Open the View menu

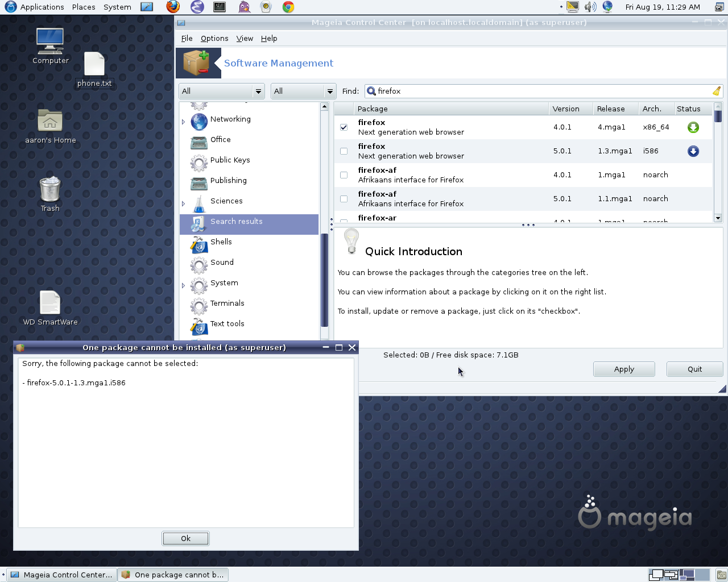click(245, 38)
